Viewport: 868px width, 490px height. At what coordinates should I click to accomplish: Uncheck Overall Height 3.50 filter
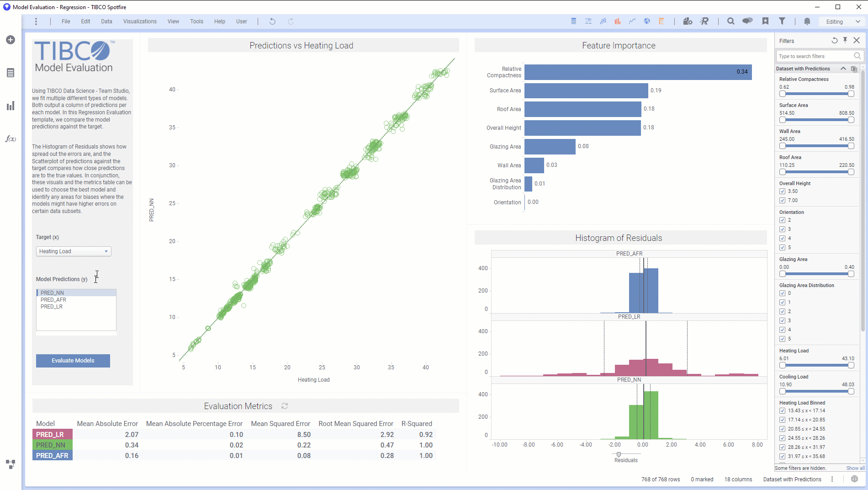[x=783, y=192]
